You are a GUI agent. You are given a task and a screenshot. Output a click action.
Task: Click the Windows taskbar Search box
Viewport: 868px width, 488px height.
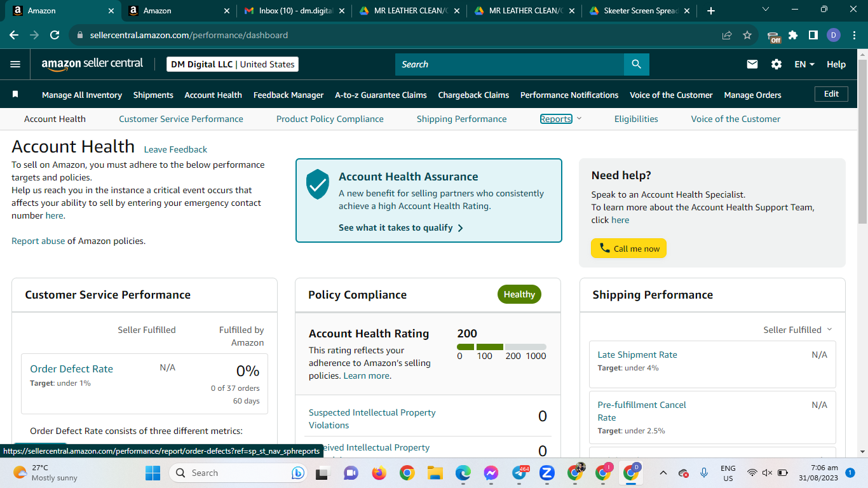tap(240, 473)
